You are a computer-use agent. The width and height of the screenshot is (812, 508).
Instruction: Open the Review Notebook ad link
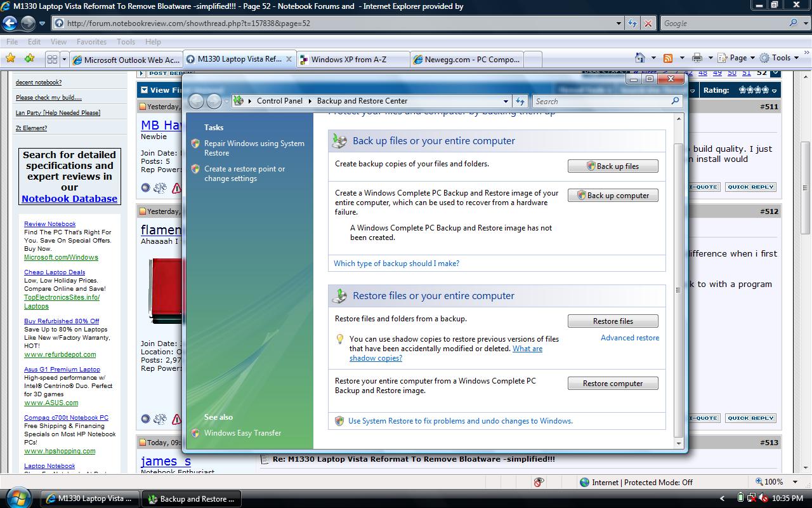[x=49, y=224]
